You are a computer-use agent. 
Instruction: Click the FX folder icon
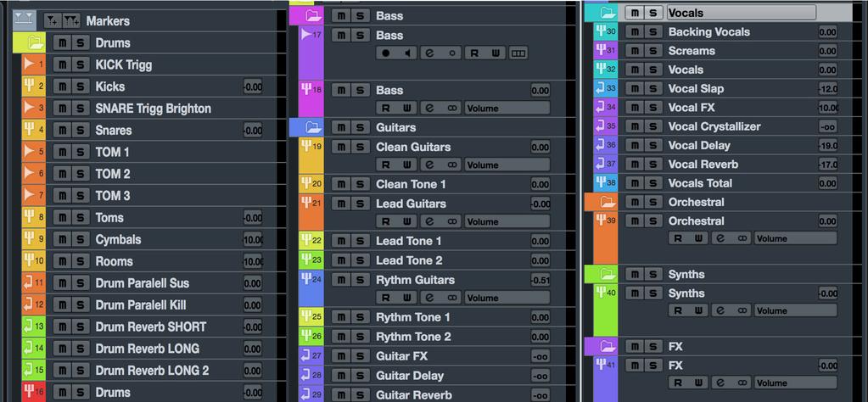(608, 347)
